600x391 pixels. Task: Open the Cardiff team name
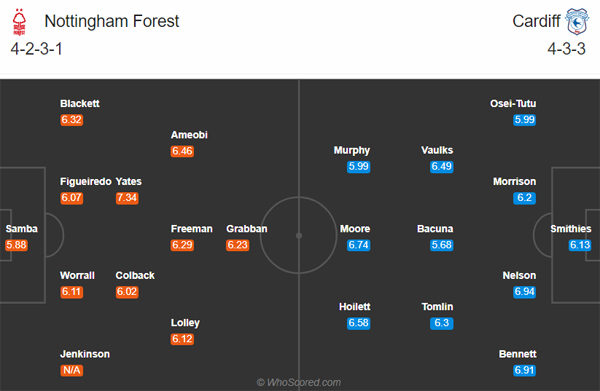[x=536, y=21]
